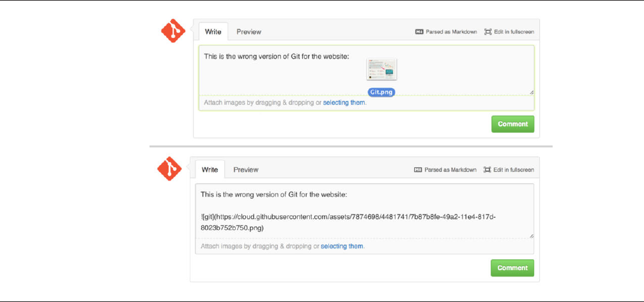Click the Git logo avatar beside the lower comment box
The width and height of the screenshot is (644, 302).
[170, 169]
